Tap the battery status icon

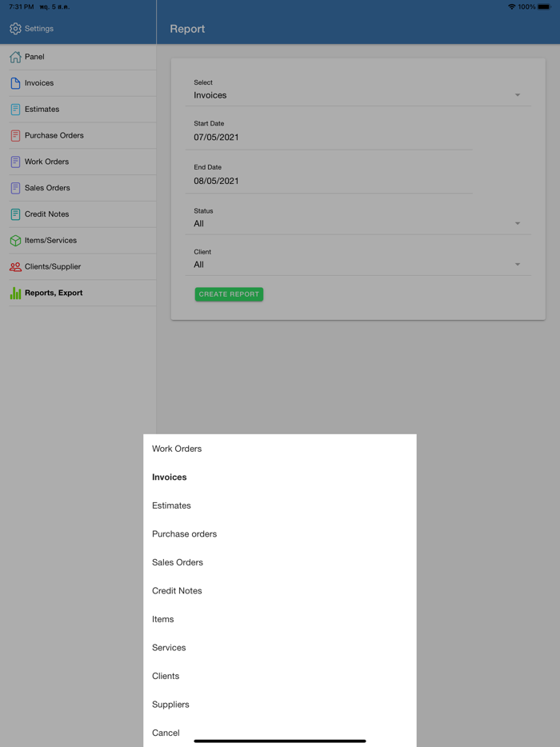click(x=544, y=6)
